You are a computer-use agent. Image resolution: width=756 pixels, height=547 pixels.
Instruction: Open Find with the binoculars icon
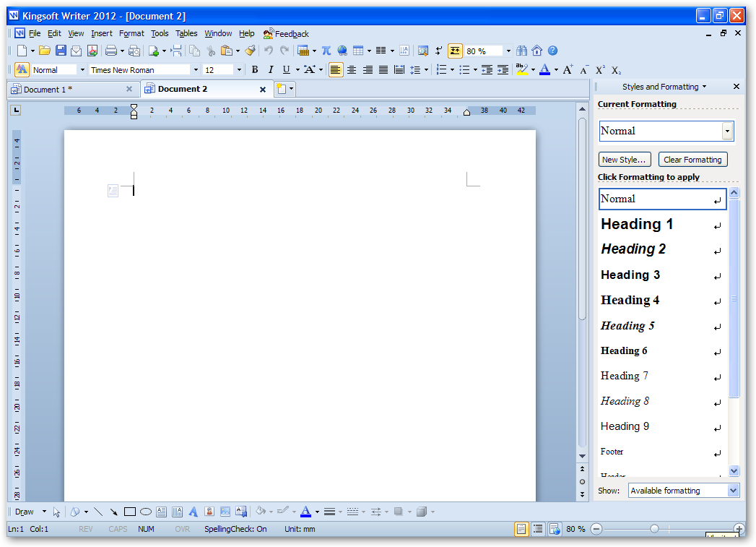pyautogui.click(x=521, y=51)
